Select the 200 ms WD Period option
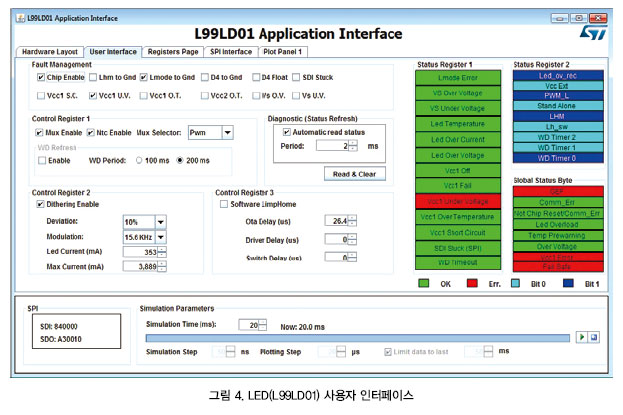This screenshot has width=623, height=415. point(180,160)
